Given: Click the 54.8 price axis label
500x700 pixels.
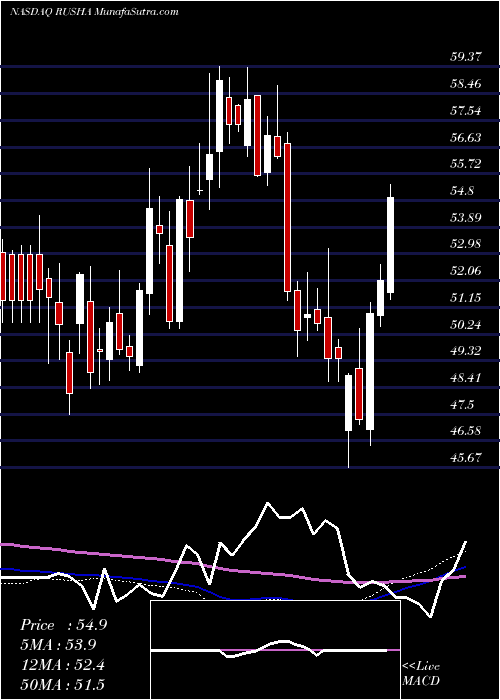Looking at the screenshot, I should click(462, 191).
